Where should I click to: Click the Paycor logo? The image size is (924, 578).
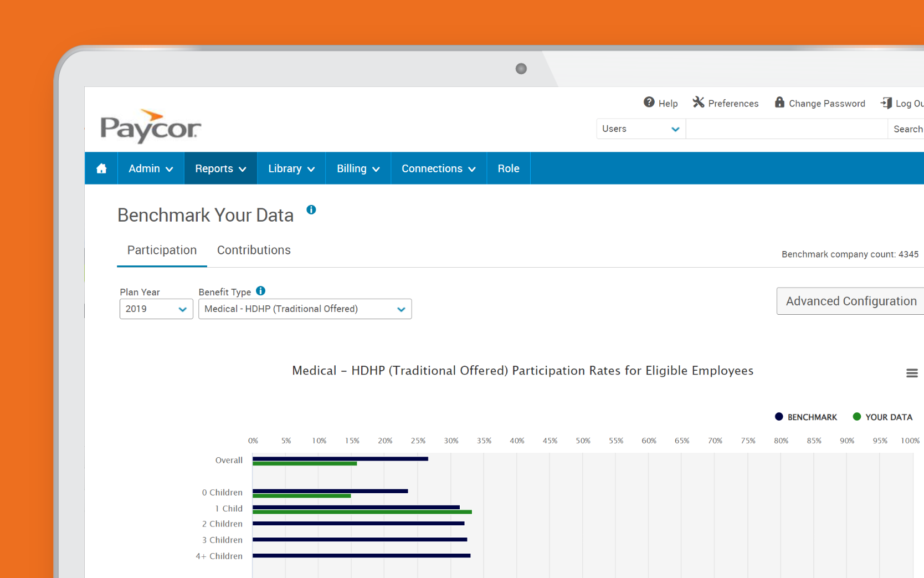pos(150,126)
